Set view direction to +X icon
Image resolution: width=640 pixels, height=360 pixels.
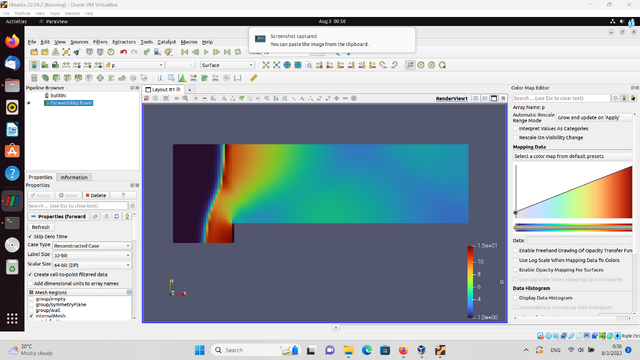coord(319,65)
